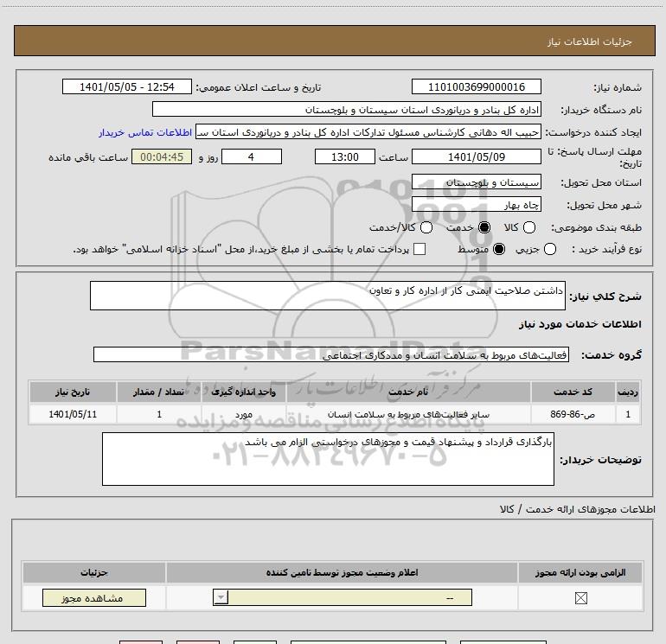Click the request creator field حبیب اله دهانی
This screenshot has height=644, width=666.
pyautogui.click(x=368, y=132)
